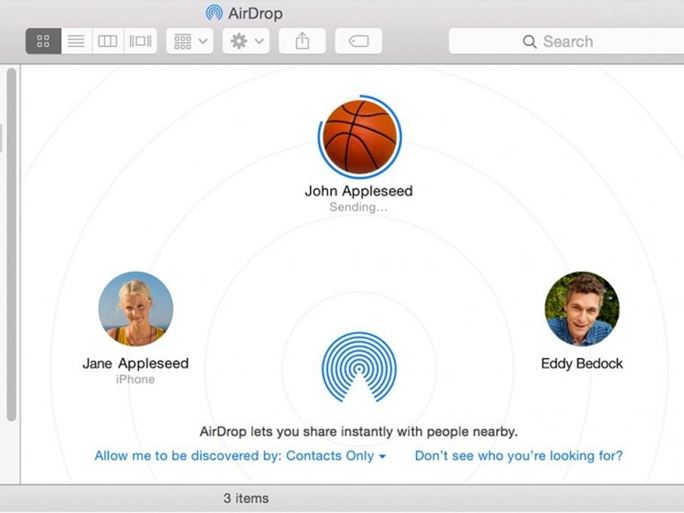Open the Action gear menu
684x513 pixels.
click(x=246, y=41)
